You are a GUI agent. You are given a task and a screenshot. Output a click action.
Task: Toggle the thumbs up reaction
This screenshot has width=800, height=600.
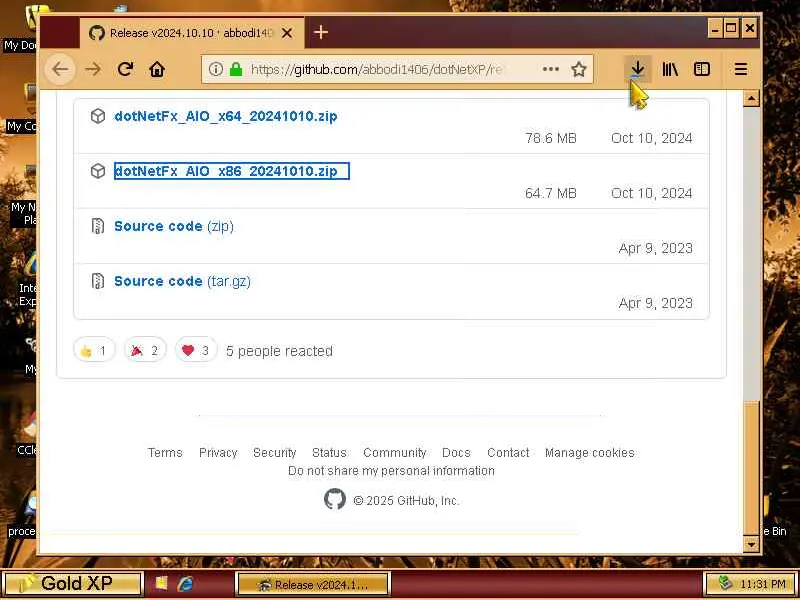tap(94, 351)
